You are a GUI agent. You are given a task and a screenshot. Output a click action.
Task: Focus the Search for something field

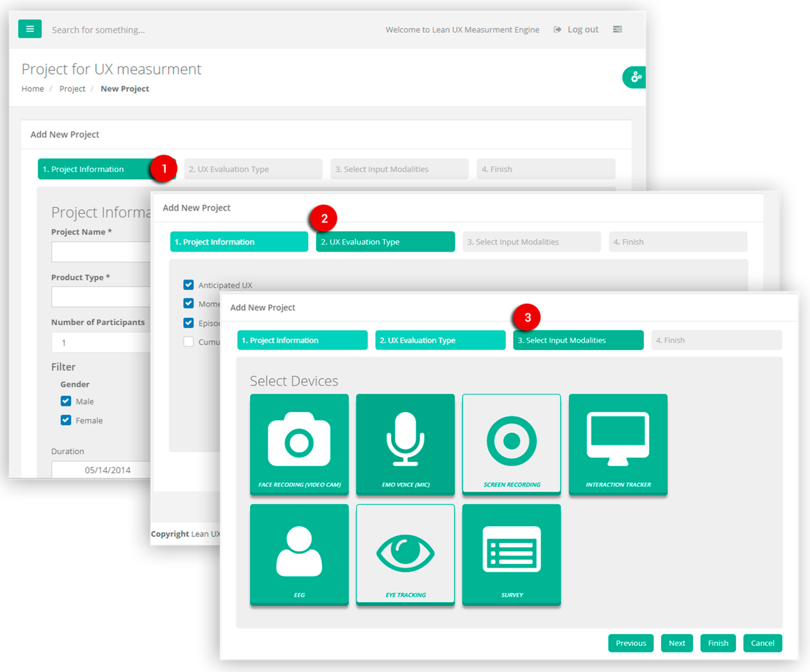pos(98,30)
